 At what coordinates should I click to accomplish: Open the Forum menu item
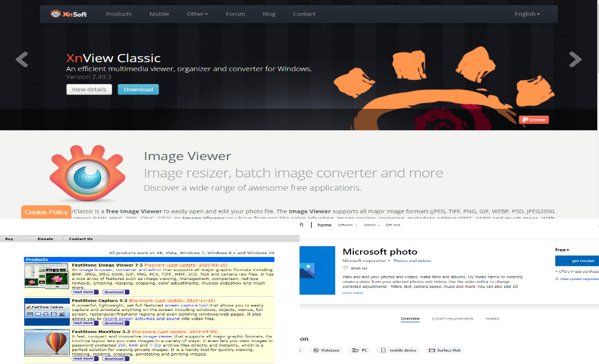(x=235, y=14)
